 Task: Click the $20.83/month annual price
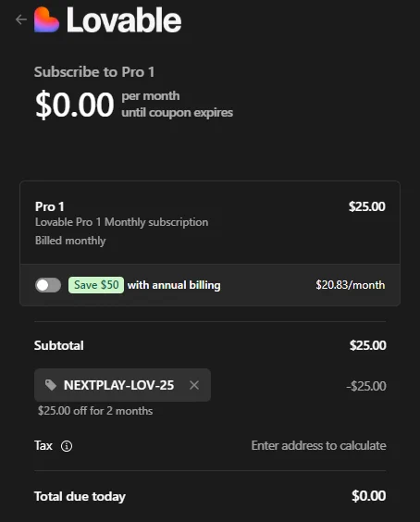(351, 285)
